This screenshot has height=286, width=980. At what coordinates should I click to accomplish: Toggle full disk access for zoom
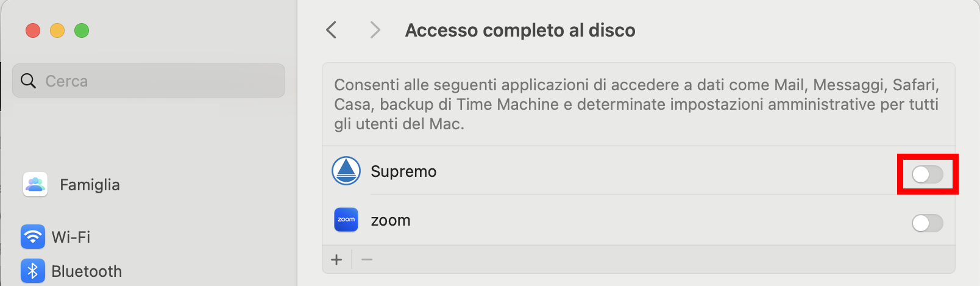(x=927, y=223)
